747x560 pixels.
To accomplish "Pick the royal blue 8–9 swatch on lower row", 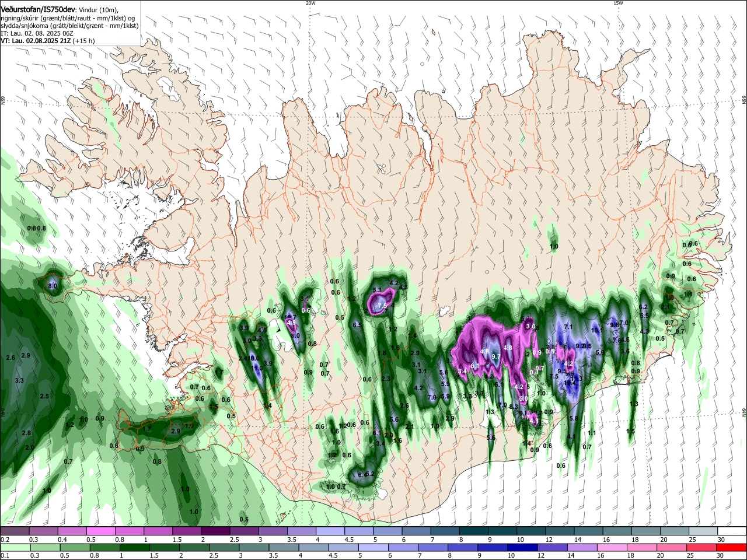I will (x=462, y=547).
